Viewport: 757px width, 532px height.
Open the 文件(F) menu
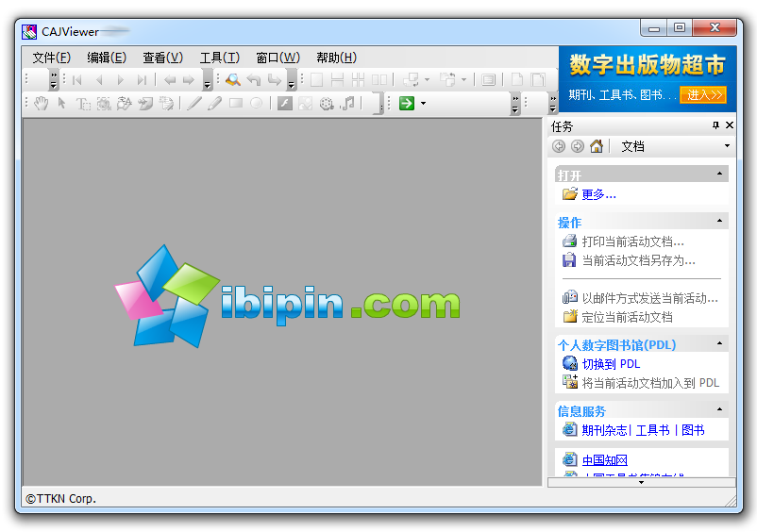pyautogui.click(x=51, y=58)
